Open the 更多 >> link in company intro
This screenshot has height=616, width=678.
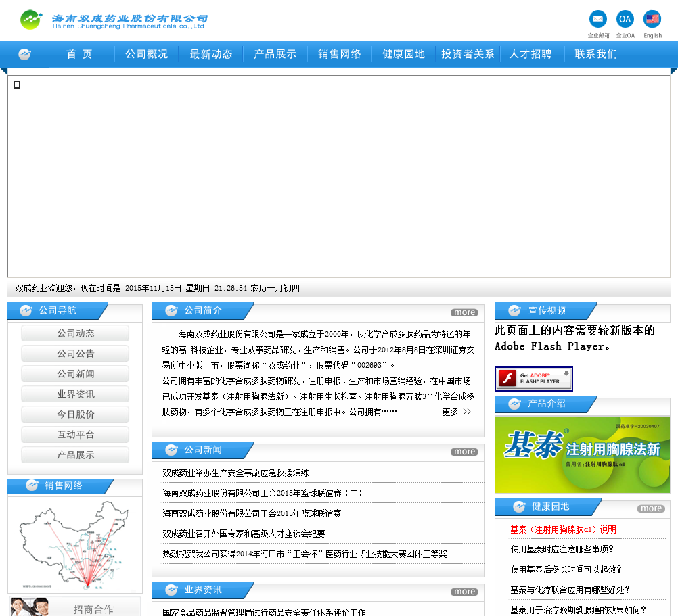click(456, 412)
